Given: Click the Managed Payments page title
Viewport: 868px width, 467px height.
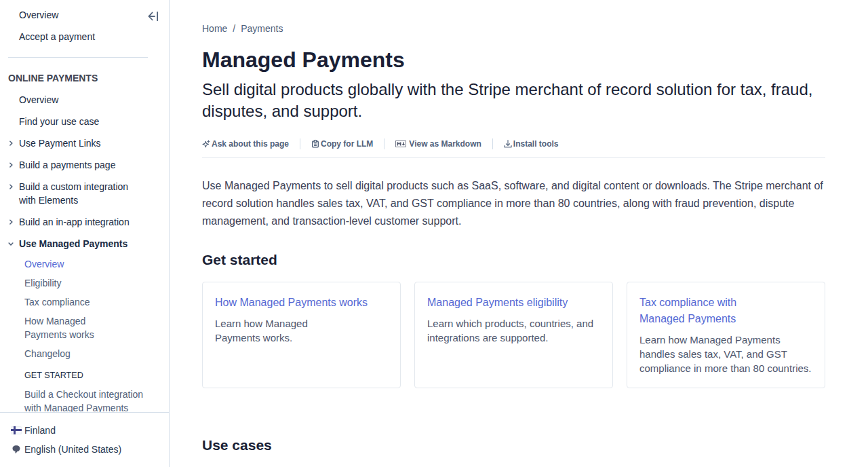Looking at the screenshot, I should coord(303,60).
